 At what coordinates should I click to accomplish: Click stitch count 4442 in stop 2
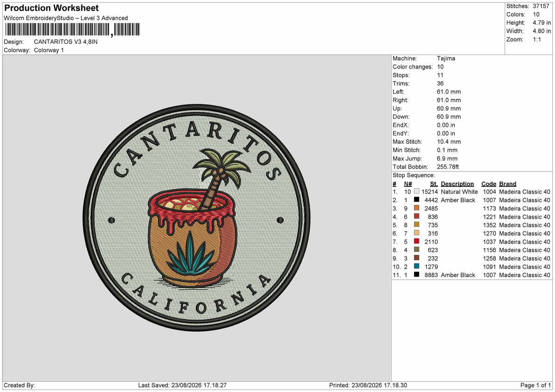431,200
